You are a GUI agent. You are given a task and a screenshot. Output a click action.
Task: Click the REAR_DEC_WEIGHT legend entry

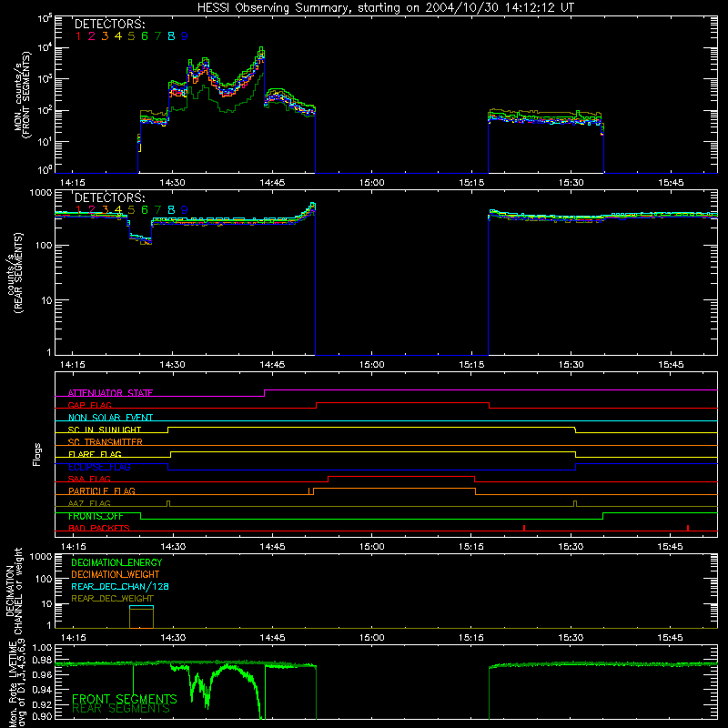(112, 599)
